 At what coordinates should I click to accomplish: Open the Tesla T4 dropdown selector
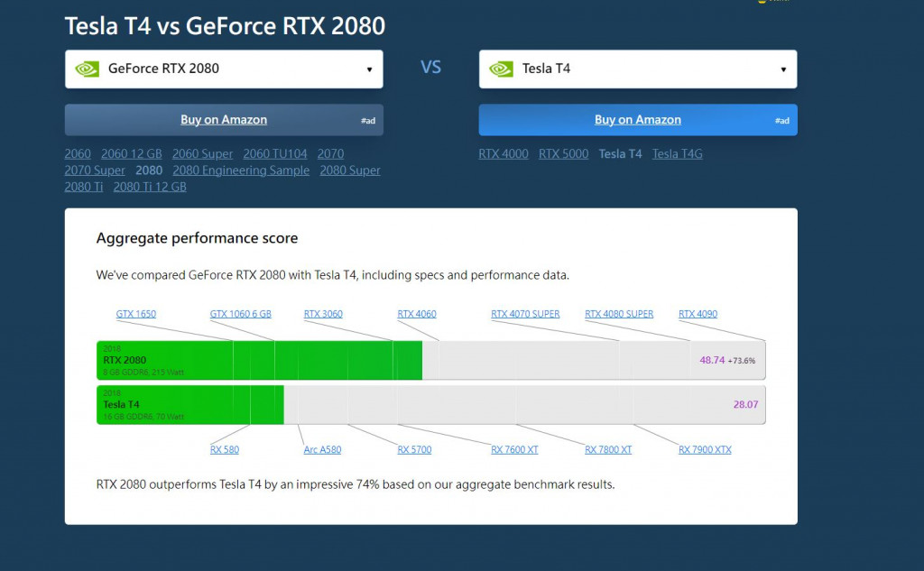pyautogui.click(x=638, y=69)
